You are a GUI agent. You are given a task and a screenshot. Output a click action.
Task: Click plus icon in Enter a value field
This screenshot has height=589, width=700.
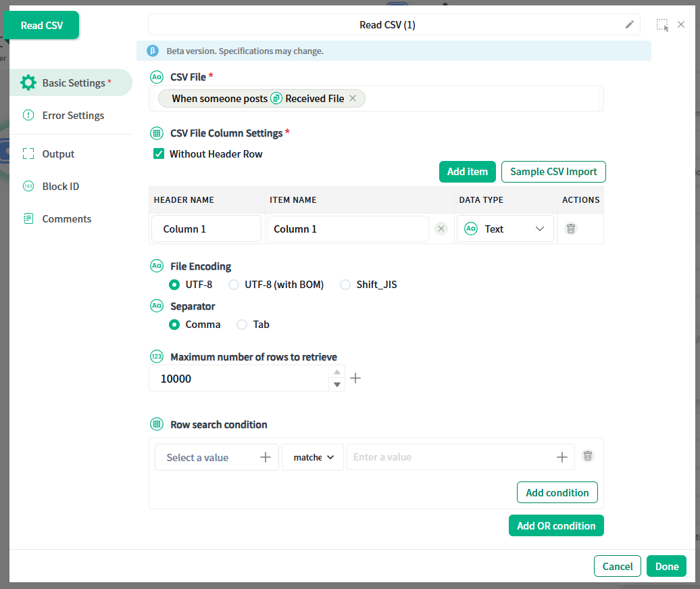click(561, 458)
